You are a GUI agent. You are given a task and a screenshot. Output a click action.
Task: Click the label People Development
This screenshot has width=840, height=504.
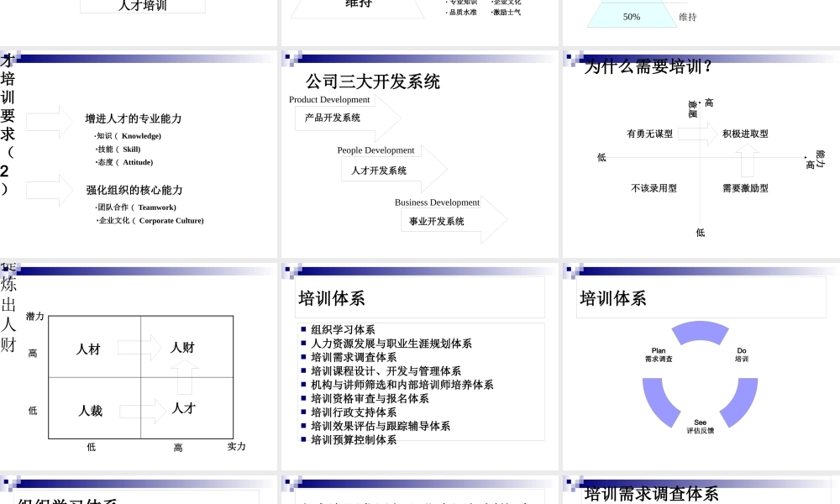376,150
